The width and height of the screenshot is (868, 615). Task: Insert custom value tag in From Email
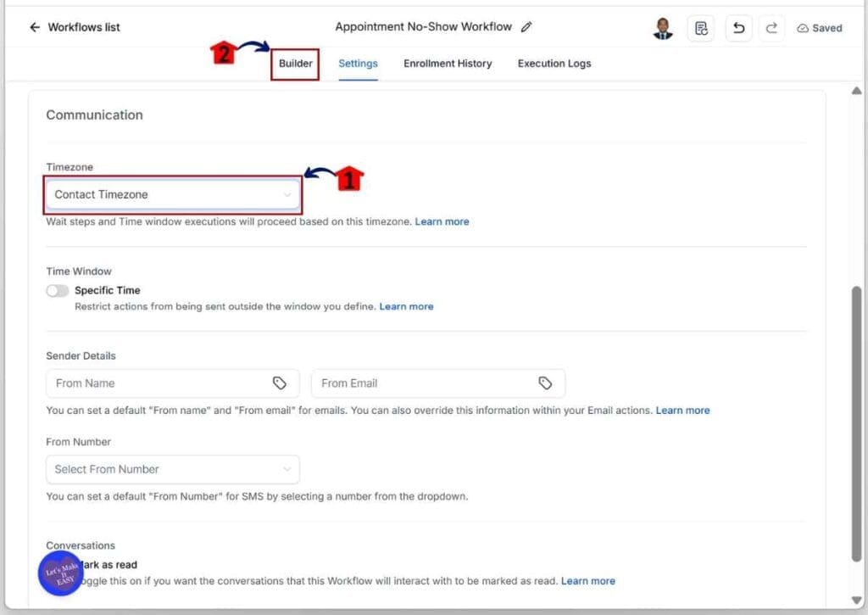click(545, 383)
